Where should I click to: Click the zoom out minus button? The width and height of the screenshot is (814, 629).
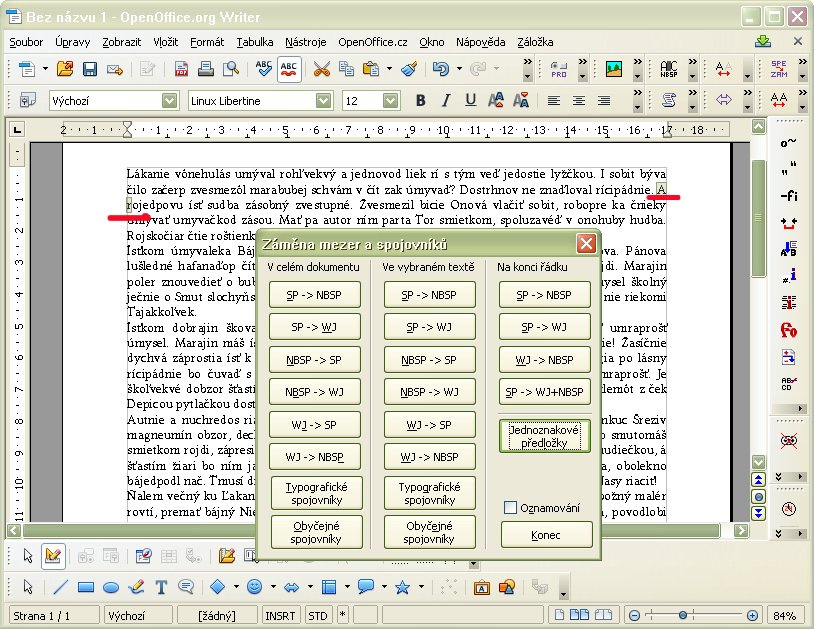(x=634, y=616)
